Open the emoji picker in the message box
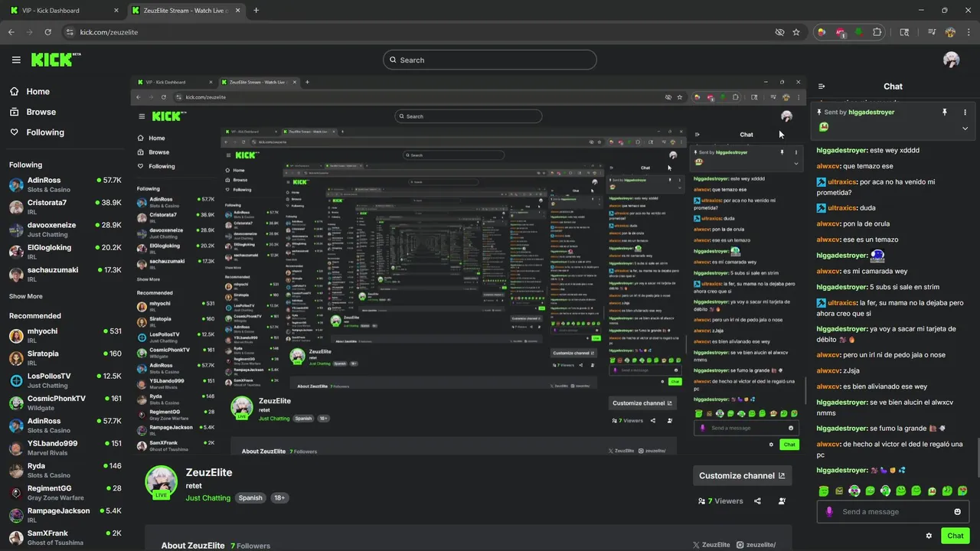Viewport: 980px width, 551px height. [x=957, y=511]
